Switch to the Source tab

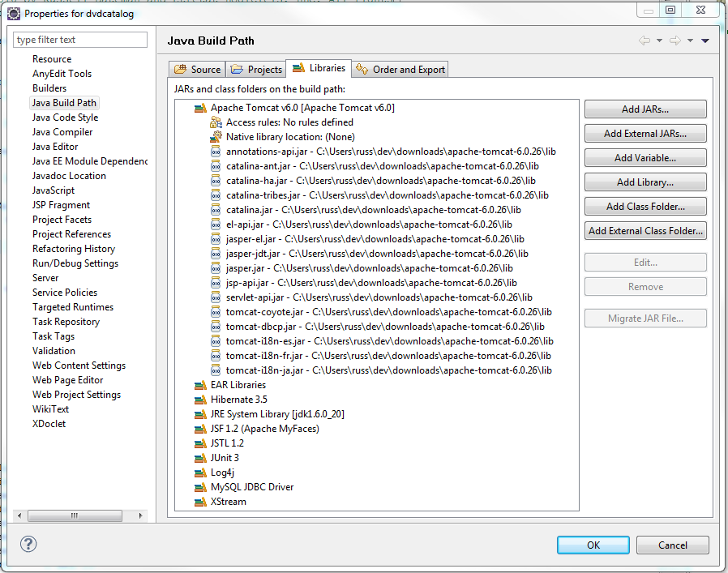click(x=197, y=70)
